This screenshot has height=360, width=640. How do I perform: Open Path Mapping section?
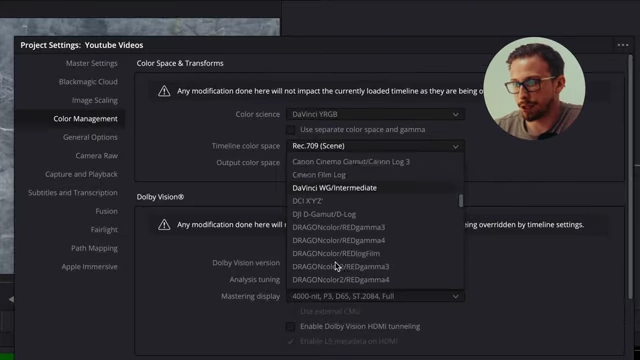94,248
